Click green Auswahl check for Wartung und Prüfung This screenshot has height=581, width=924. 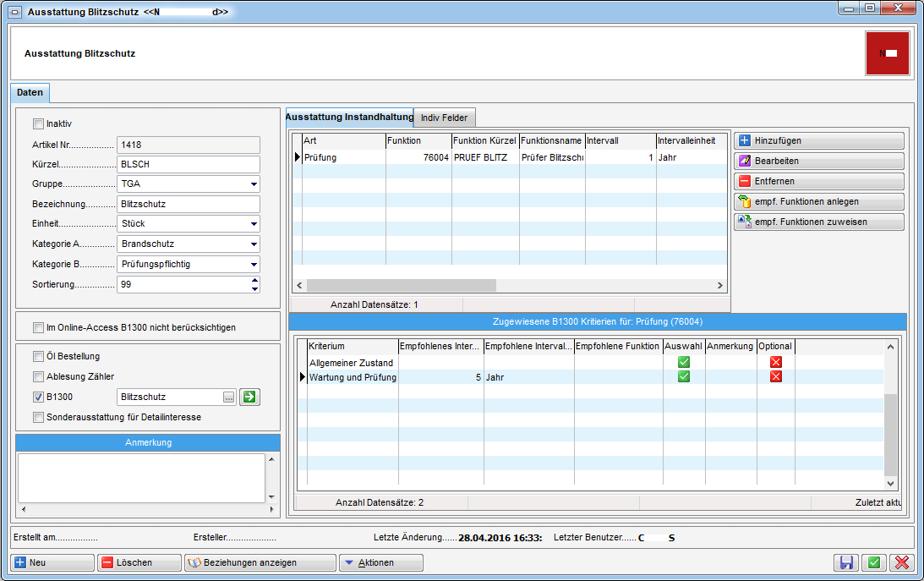pos(684,377)
